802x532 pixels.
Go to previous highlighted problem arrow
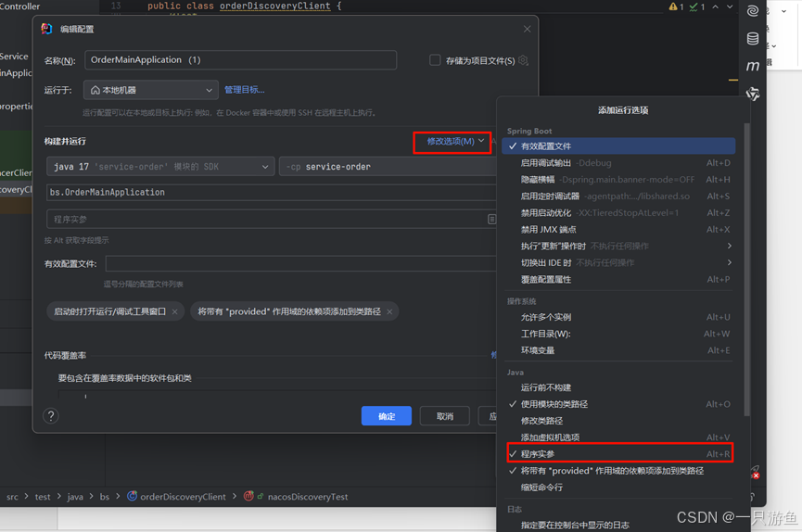pyautogui.click(x=716, y=6)
